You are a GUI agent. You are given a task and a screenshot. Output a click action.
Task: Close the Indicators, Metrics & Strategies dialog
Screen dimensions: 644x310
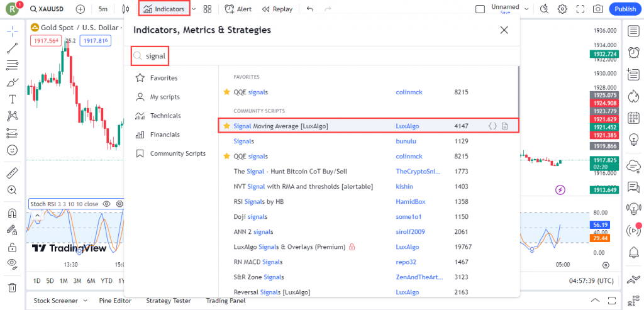(504, 30)
